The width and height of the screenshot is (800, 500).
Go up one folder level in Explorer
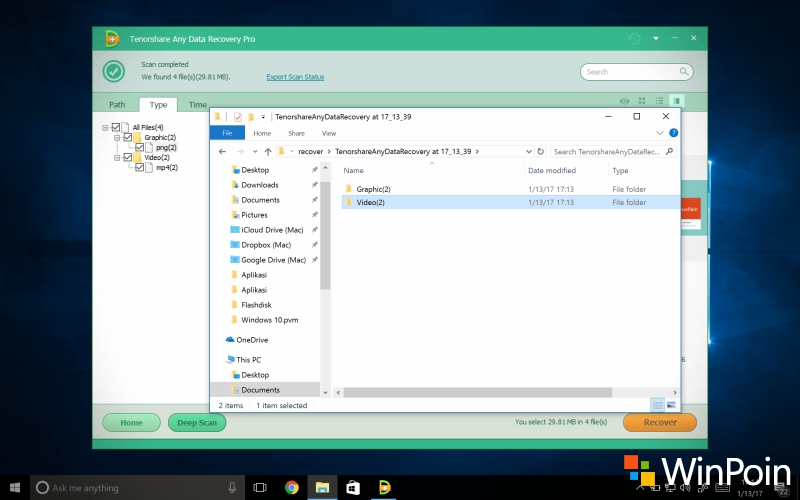point(268,152)
